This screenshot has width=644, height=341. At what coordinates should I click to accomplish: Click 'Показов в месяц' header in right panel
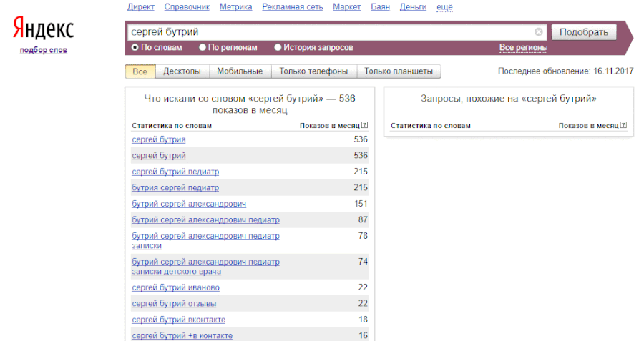[589, 126]
